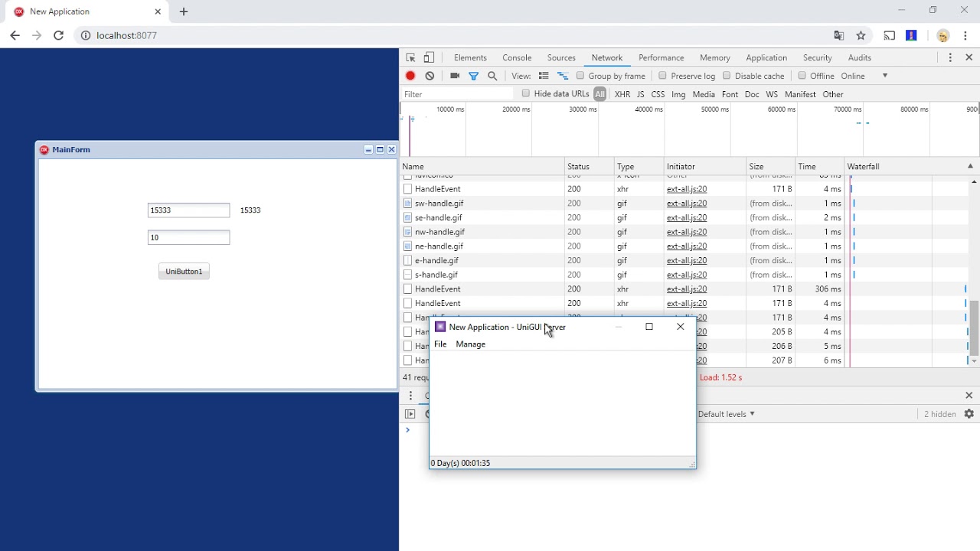980x551 pixels.
Task: Show the console sidebar
Action: (x=410, y=414)
